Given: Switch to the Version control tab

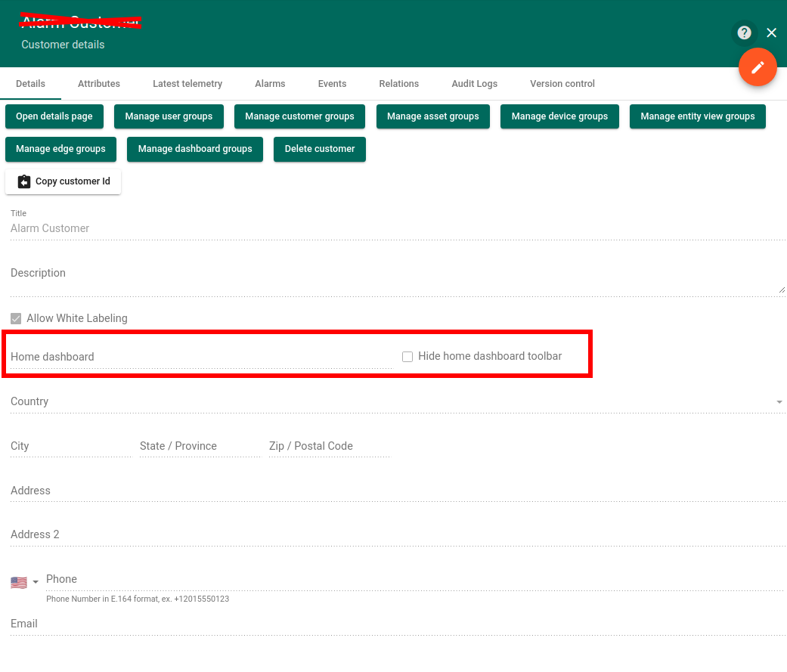Looking at the screenshot, I should (562, 84).
